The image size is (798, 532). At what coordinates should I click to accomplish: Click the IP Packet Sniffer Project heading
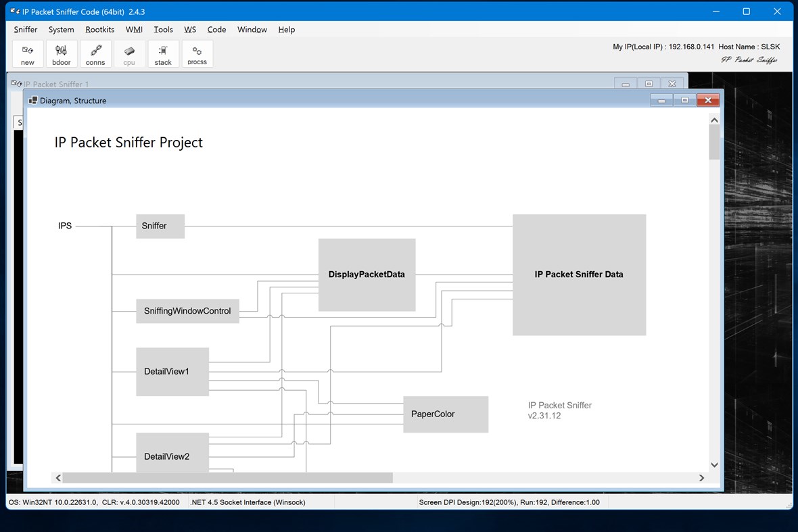[128, 143]
